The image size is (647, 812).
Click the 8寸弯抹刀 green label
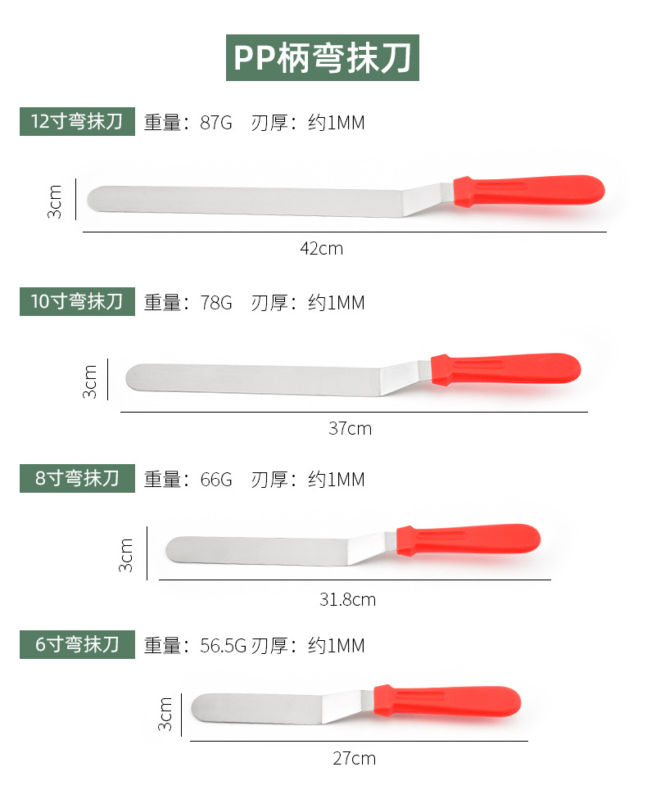pos(77,478)
